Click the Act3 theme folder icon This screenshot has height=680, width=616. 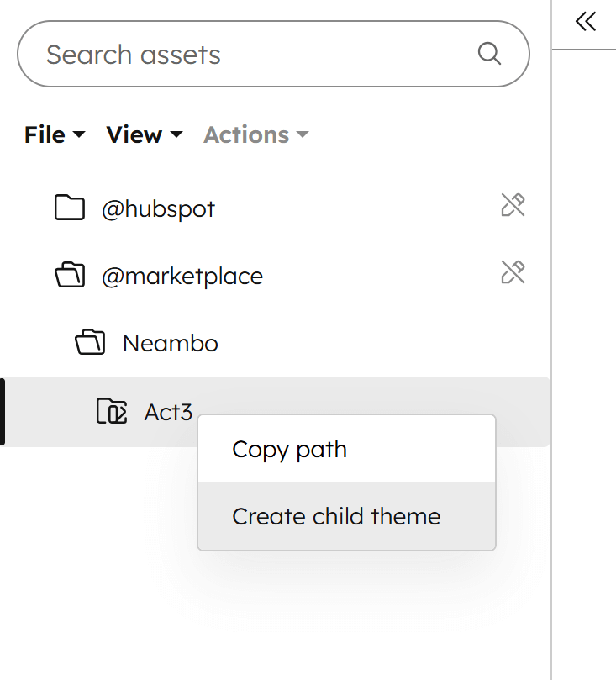pyautogui.click(x=110, y=412)
